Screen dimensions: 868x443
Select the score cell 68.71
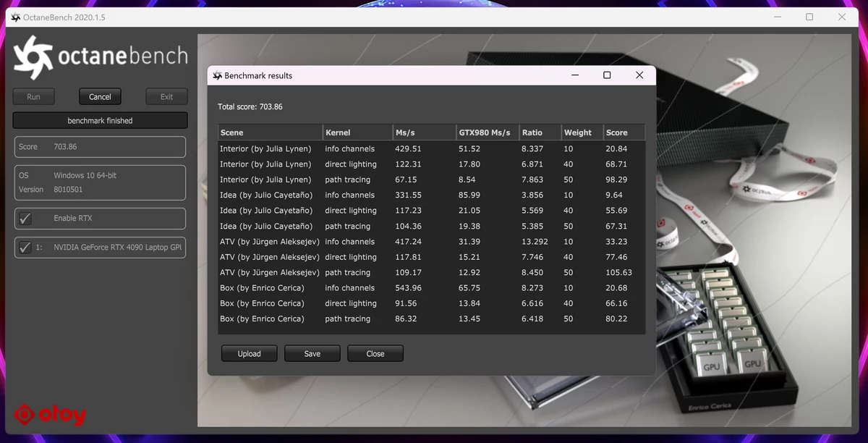point(617,164)
